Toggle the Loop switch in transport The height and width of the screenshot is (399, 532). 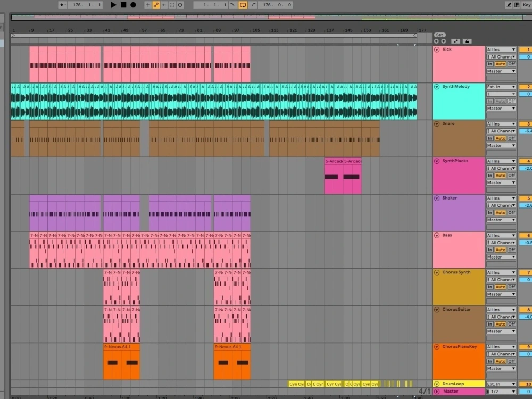pyautogui.click(x=243, y=5)
